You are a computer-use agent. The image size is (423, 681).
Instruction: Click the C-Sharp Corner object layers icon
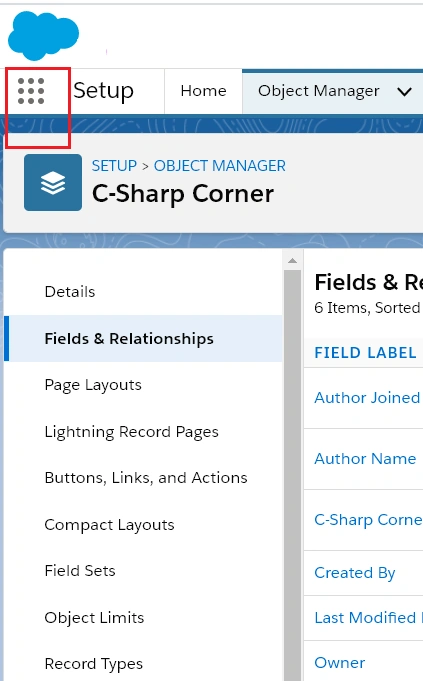(x=53, y=182)
